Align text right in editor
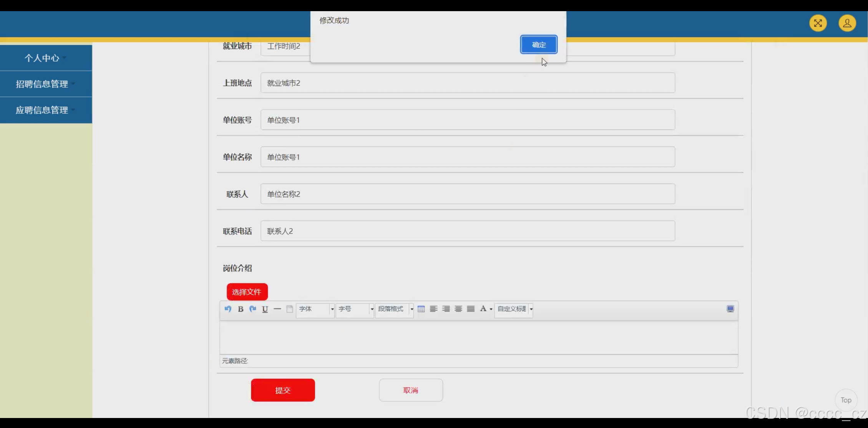 446,309
